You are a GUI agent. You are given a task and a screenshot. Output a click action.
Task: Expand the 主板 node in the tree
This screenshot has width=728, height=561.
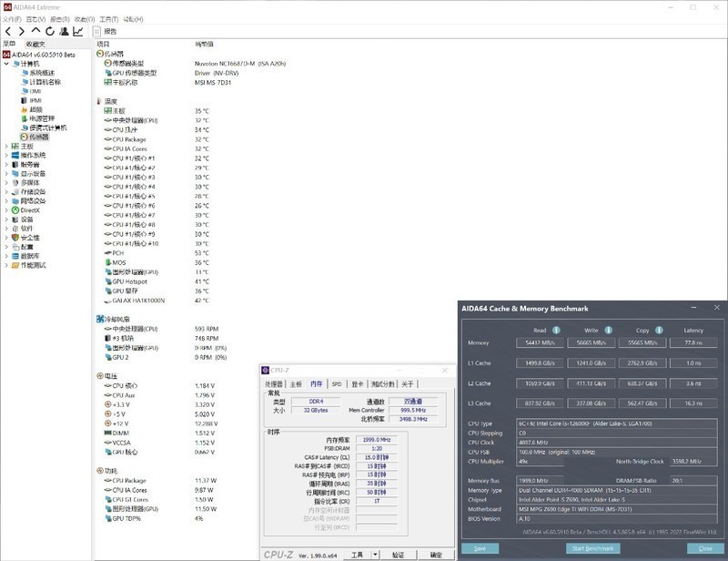pos(5,146)
